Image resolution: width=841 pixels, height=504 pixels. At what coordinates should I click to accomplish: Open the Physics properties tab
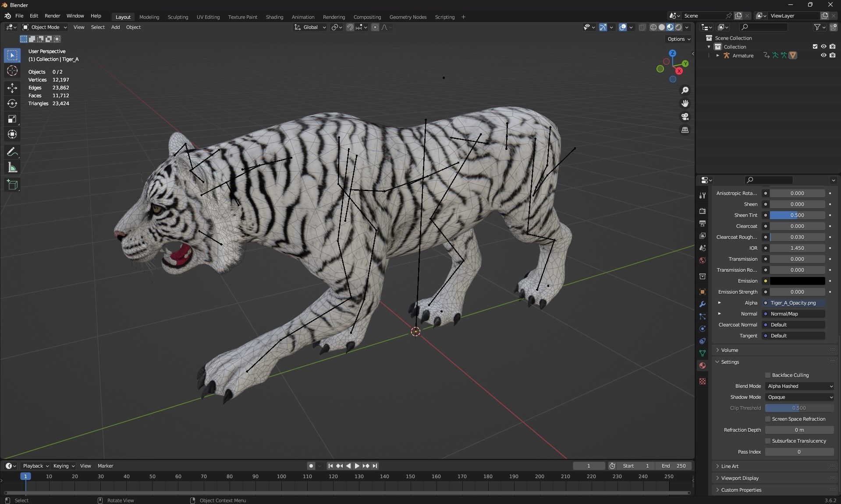(703, 329)
